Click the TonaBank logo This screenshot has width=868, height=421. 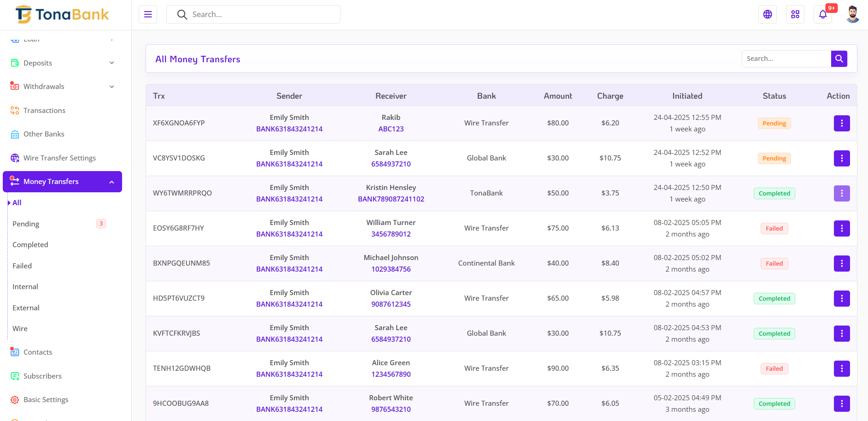coord(63,15)
